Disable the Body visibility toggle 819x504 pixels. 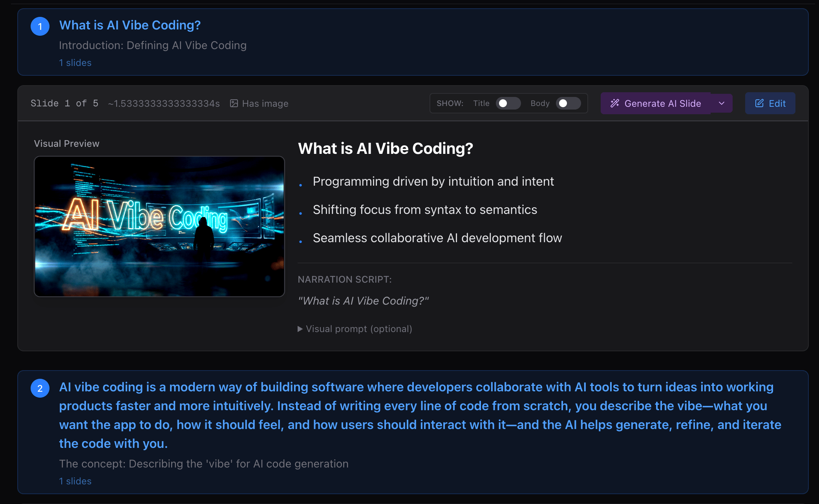568,103
